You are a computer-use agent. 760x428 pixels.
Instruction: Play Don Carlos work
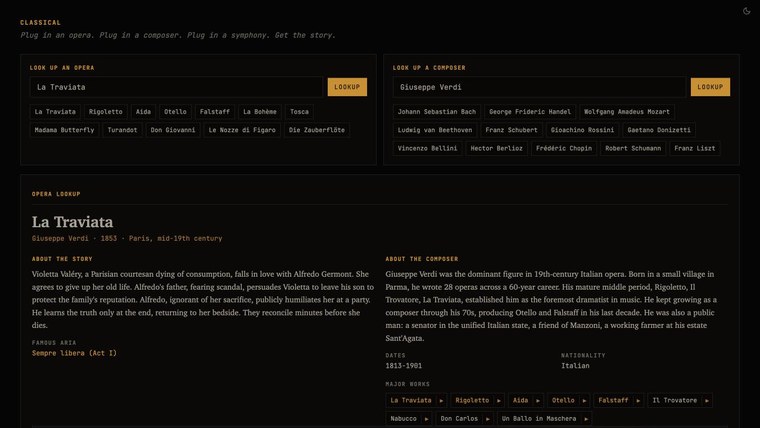point(488,419)
